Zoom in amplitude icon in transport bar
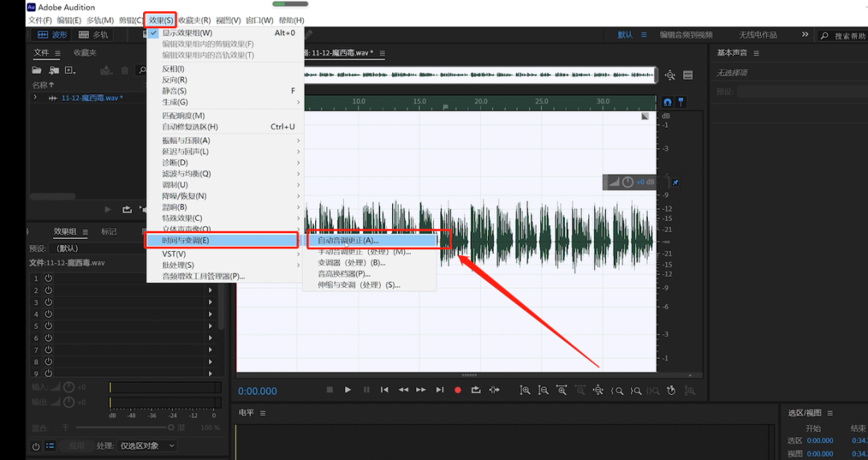Image resolution: width=868 pixels, height=460 pixels. (525, 390)
